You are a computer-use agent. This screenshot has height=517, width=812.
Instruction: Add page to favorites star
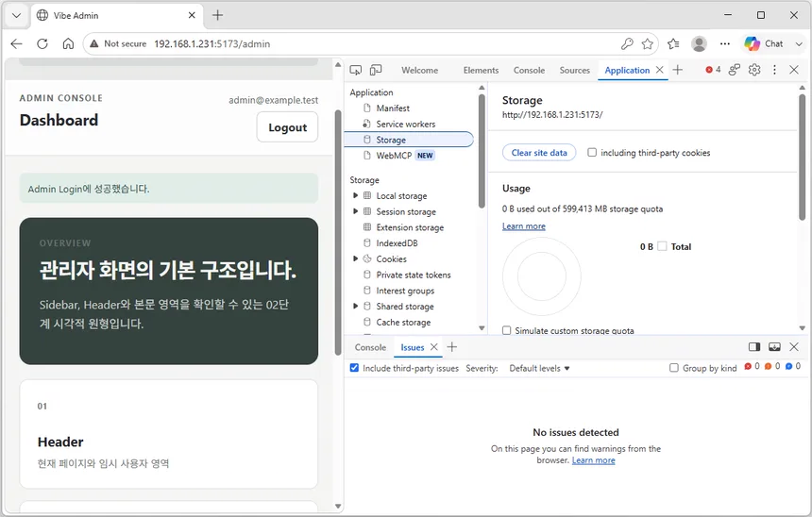point(648,44)
